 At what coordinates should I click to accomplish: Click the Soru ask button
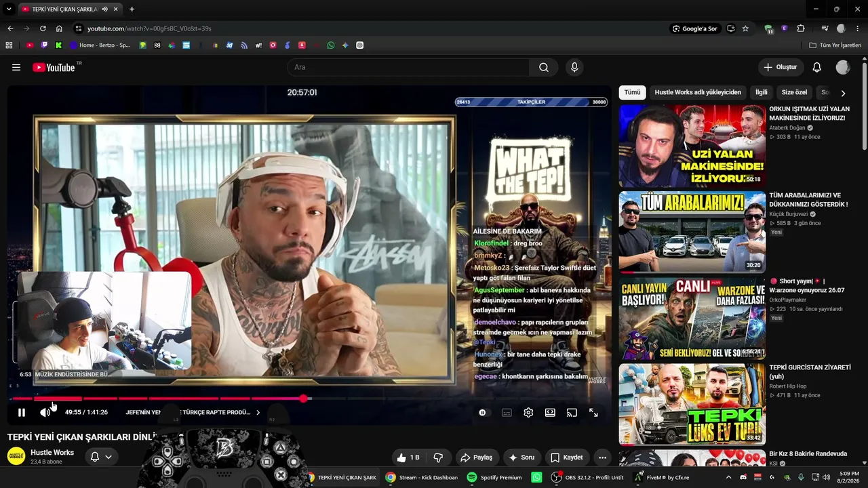pyautogui.click(x=521, y=457)
